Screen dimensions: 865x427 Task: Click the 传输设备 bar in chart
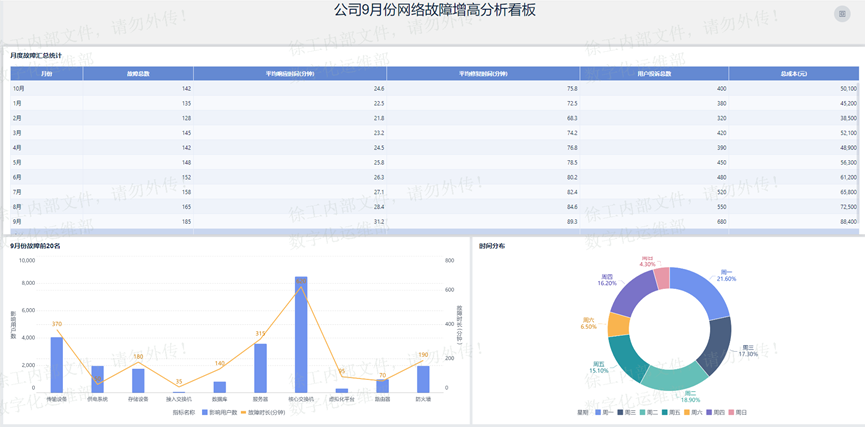click(57, 364)
